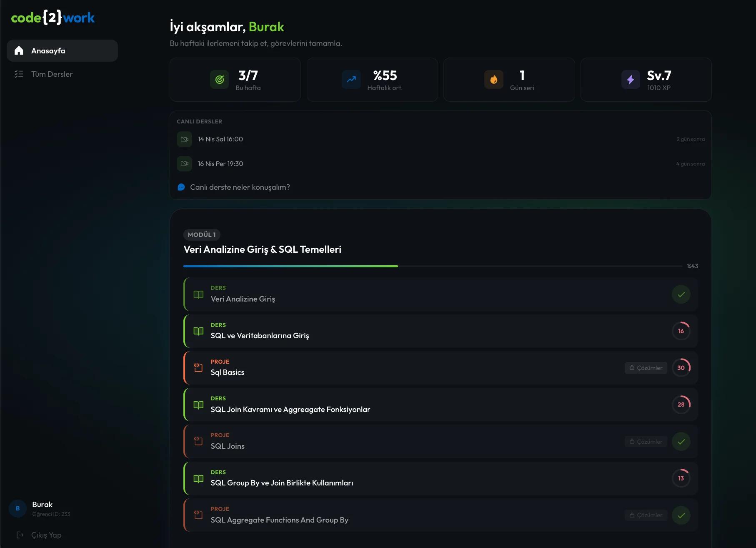Click the trending arrow icon beside %55
This screenshot has width=756, height=548.
351,79
